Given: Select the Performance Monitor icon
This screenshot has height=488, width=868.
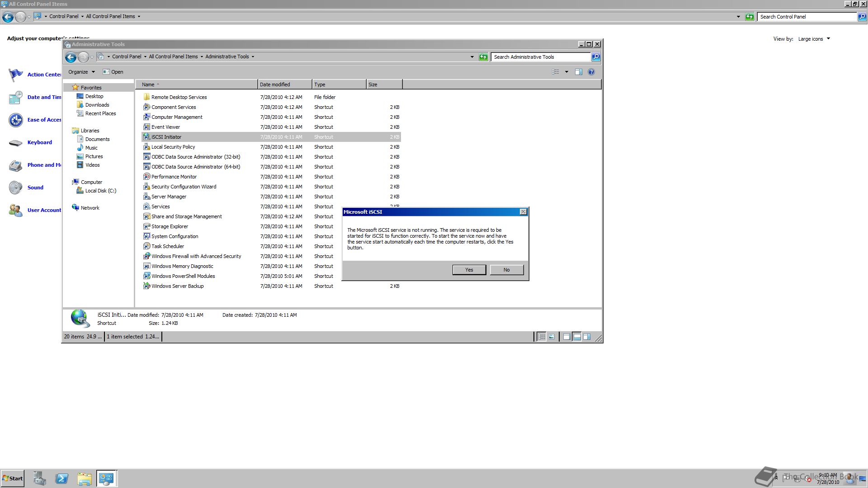Looking at the screenshot, I should tap(146, 177).
